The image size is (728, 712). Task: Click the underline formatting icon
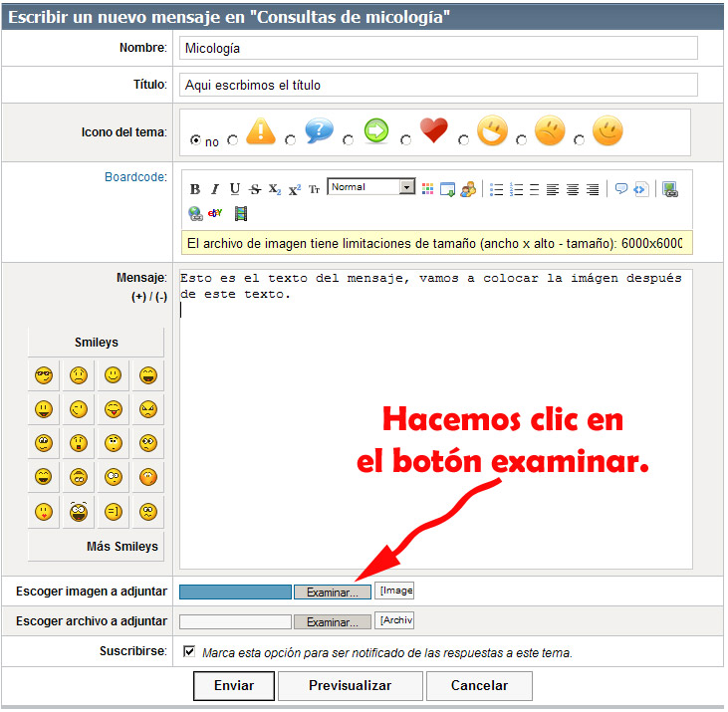235,189
